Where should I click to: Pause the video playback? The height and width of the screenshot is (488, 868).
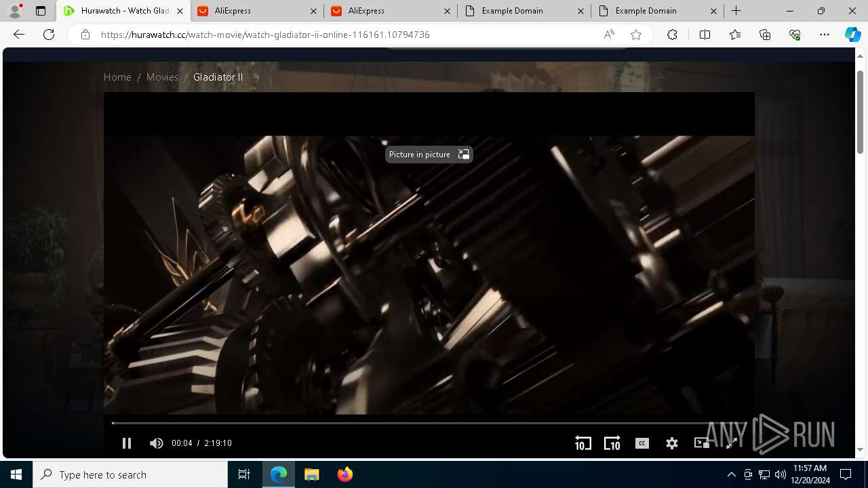(126, 443)
